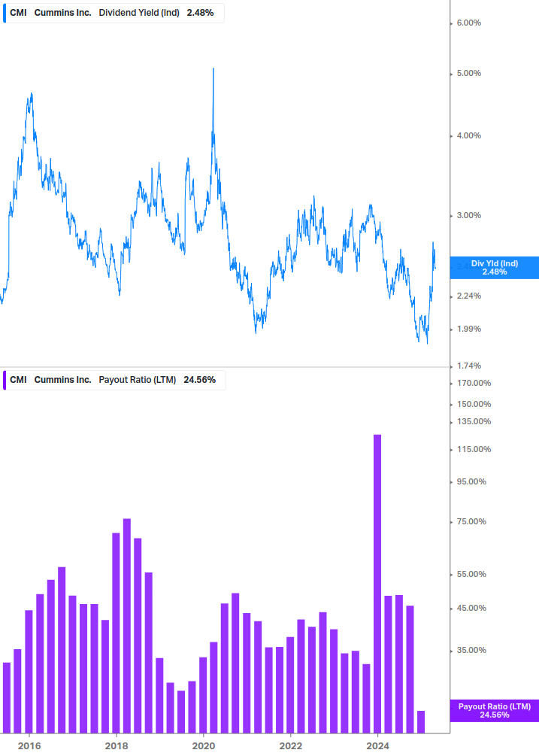Click the 3.00% yield axis label

[469, 216]
